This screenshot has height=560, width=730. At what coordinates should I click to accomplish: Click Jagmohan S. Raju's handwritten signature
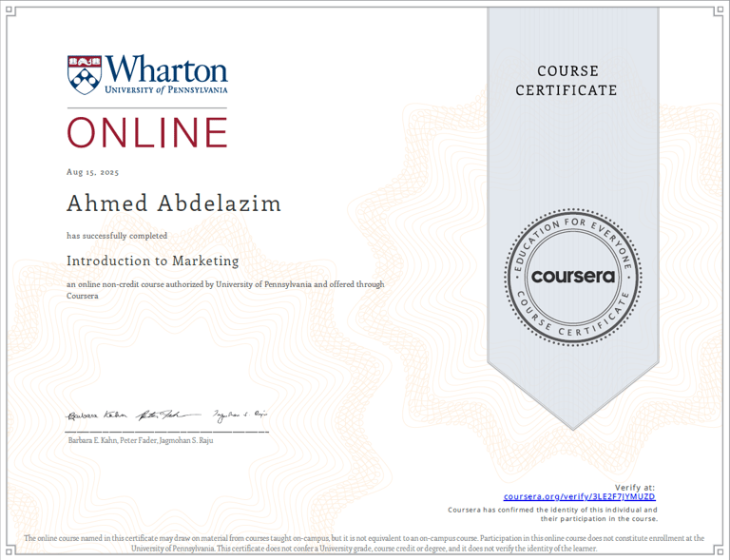coord(240,415)
